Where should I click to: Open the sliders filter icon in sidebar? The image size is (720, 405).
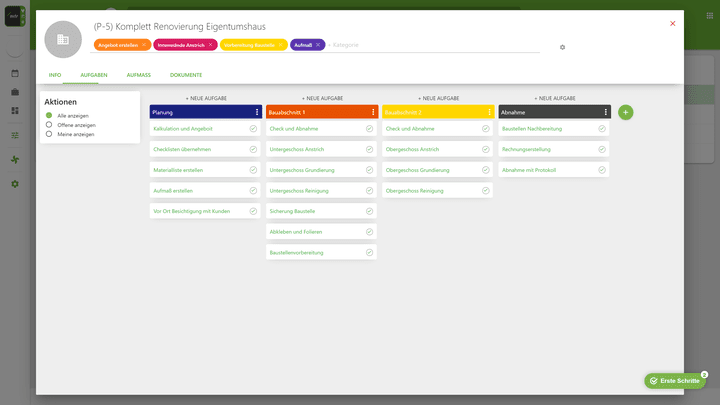click(x=15, y=135)
